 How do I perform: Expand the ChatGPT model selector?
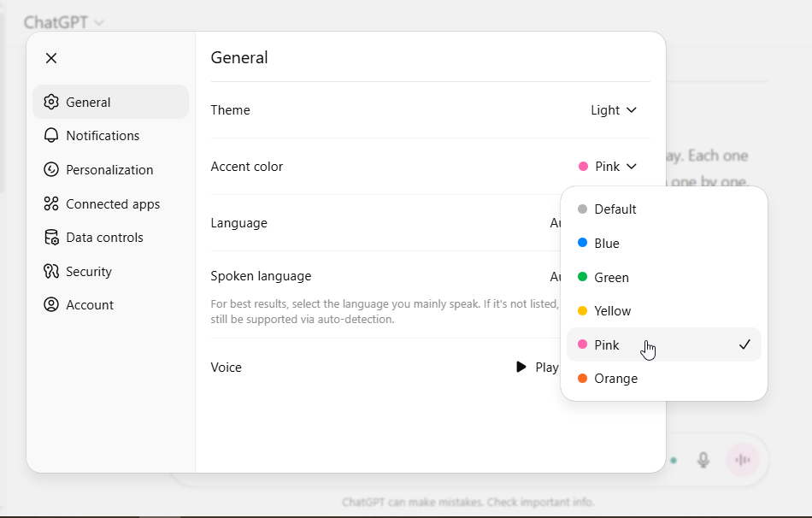coord(64,22)
